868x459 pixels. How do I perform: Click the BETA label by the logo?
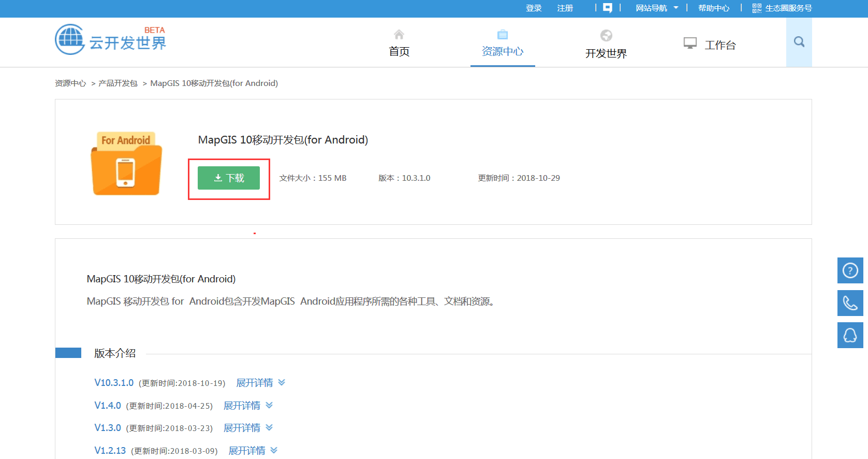point(155,30)
